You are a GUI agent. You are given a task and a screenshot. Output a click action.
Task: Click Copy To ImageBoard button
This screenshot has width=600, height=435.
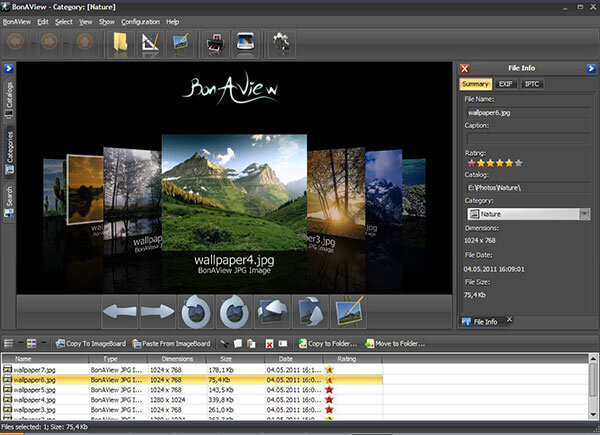[x=90, y=343]
